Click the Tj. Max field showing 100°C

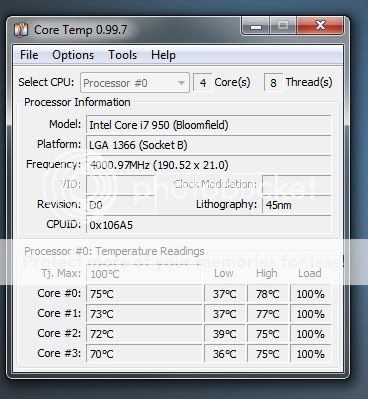[x=144, y=274]
